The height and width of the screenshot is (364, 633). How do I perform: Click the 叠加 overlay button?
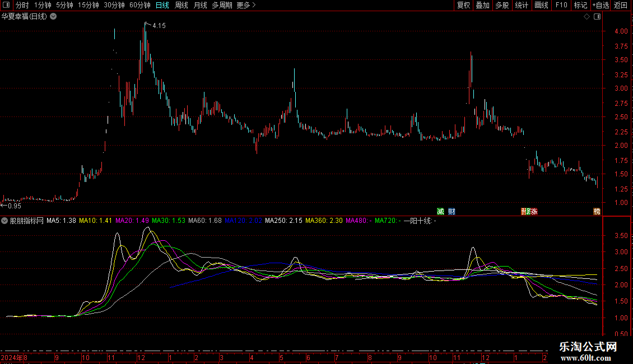(x=483, y=5)
